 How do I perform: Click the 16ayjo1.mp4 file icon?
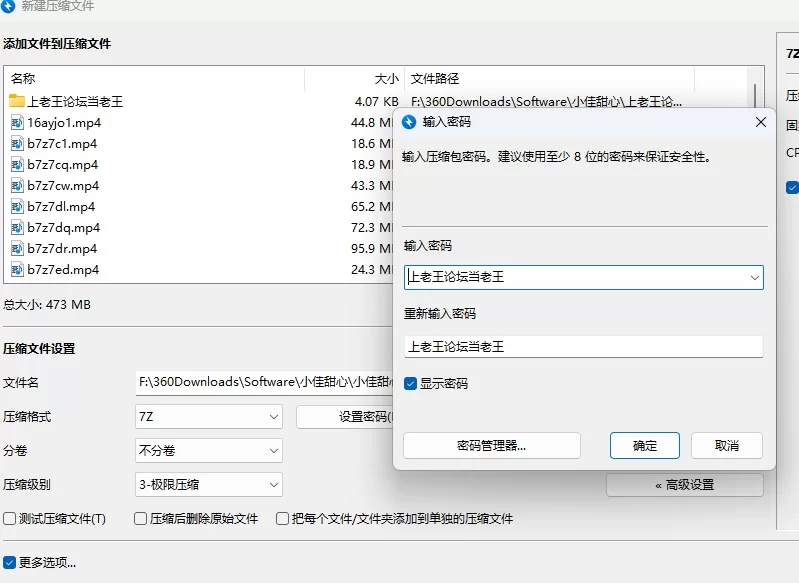[17, 122]
